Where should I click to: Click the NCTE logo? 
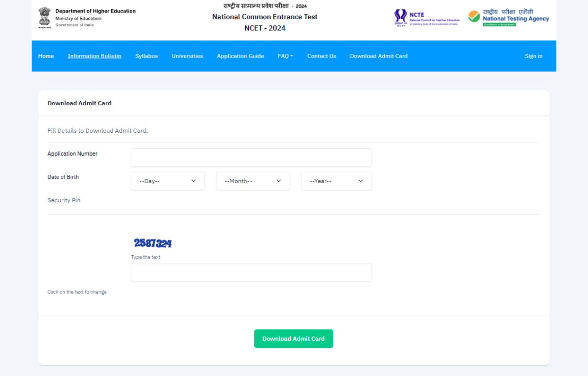click(x=427, y=18)
